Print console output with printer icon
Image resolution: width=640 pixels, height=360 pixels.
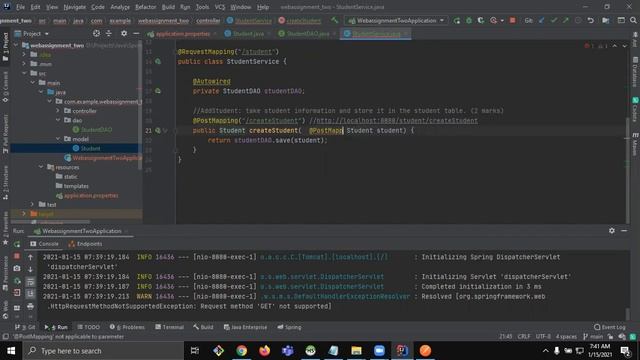31,306
